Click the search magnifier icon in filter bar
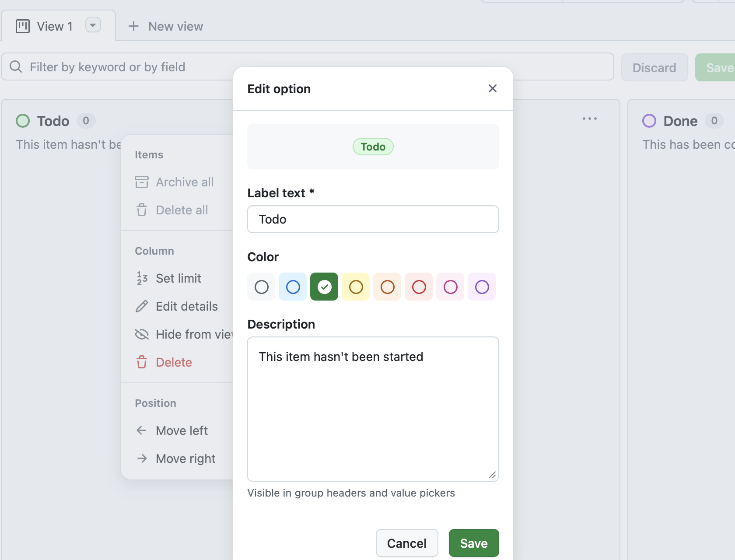The height and width of the screenshot is (560, 735). [16, 67]
